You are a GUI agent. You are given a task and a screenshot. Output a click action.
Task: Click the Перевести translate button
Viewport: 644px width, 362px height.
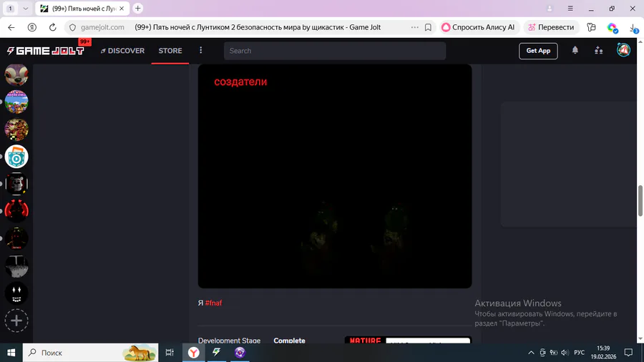tap(551, 27)
